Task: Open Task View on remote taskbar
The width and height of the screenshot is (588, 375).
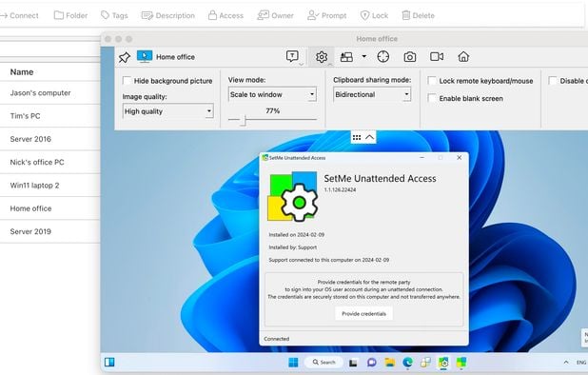Action: pyautogui.click(x=353, y=363)
